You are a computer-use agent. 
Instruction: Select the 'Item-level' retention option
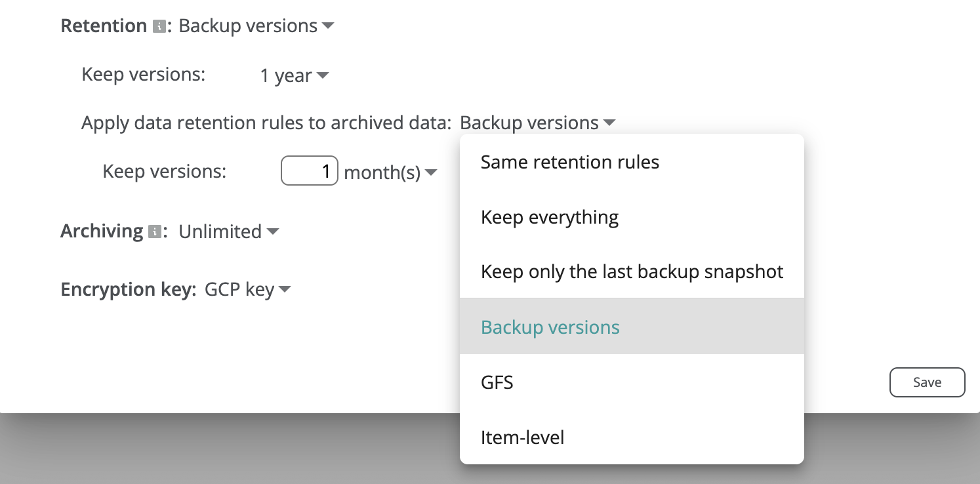522,437
